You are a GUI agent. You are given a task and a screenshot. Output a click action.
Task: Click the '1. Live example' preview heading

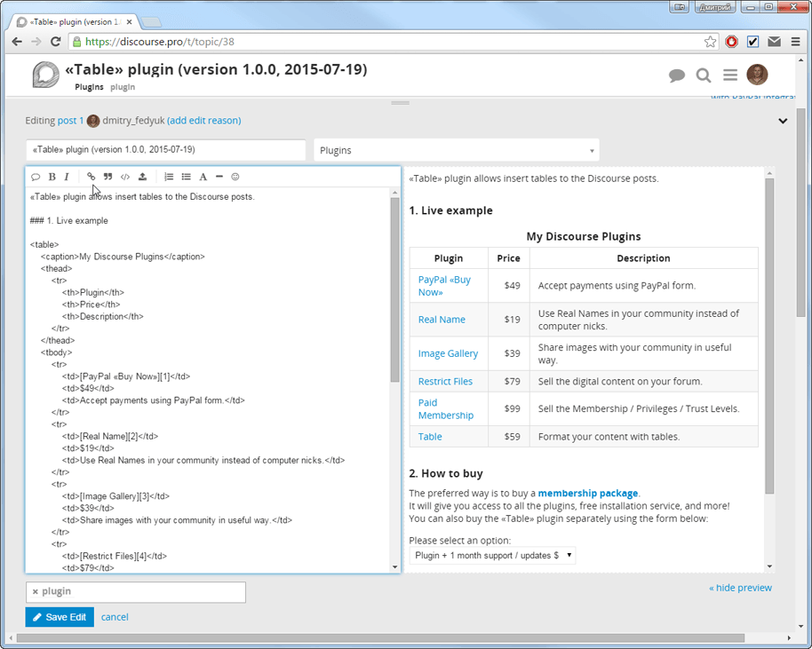tap(450, 210)
